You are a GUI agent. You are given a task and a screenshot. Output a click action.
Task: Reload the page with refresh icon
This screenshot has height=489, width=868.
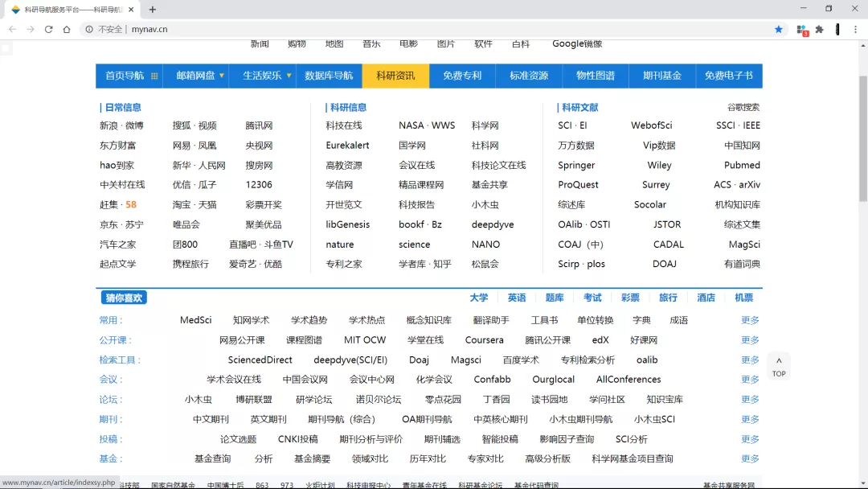click(x=49, y=29)
